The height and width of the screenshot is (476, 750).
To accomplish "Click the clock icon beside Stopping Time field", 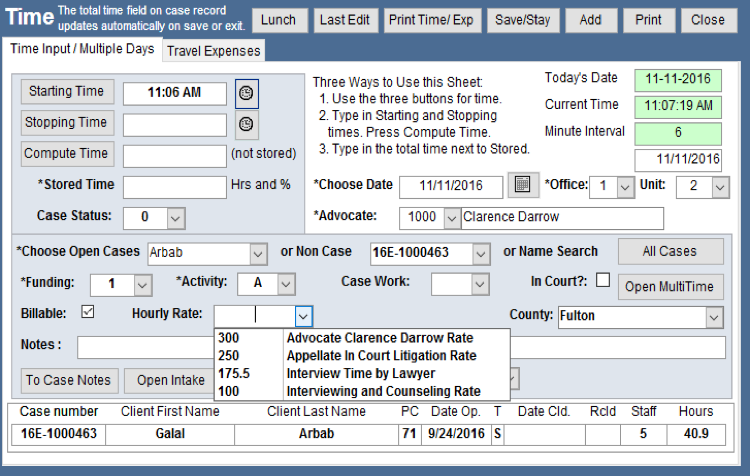I will pyautogui.click(x=246, y=124).
